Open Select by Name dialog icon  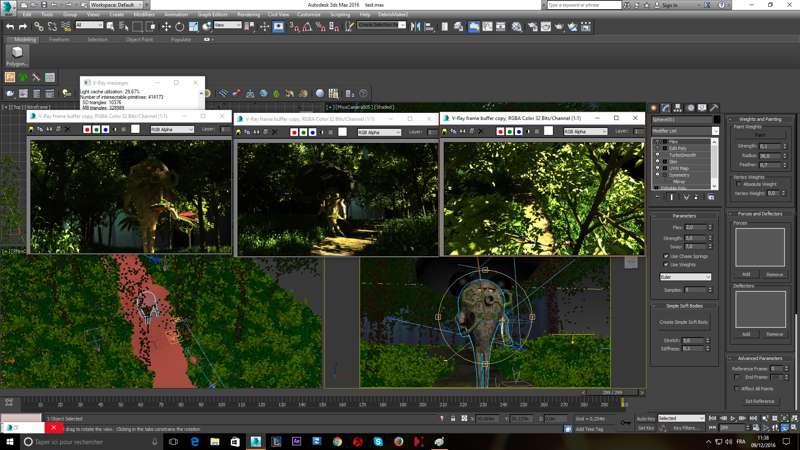click(123, 27)
